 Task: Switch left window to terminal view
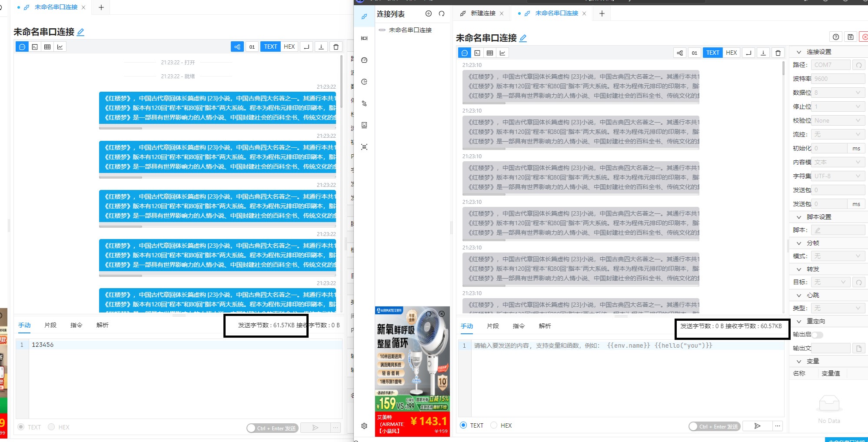35,47
